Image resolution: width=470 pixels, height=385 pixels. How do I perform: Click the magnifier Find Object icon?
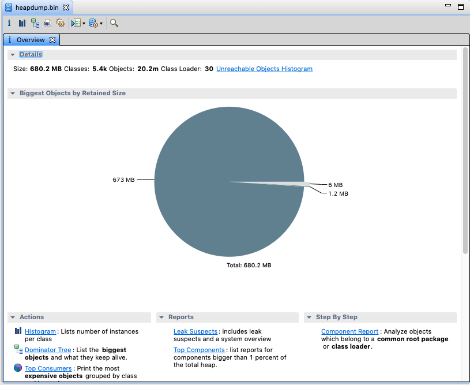tap(114, 23)
